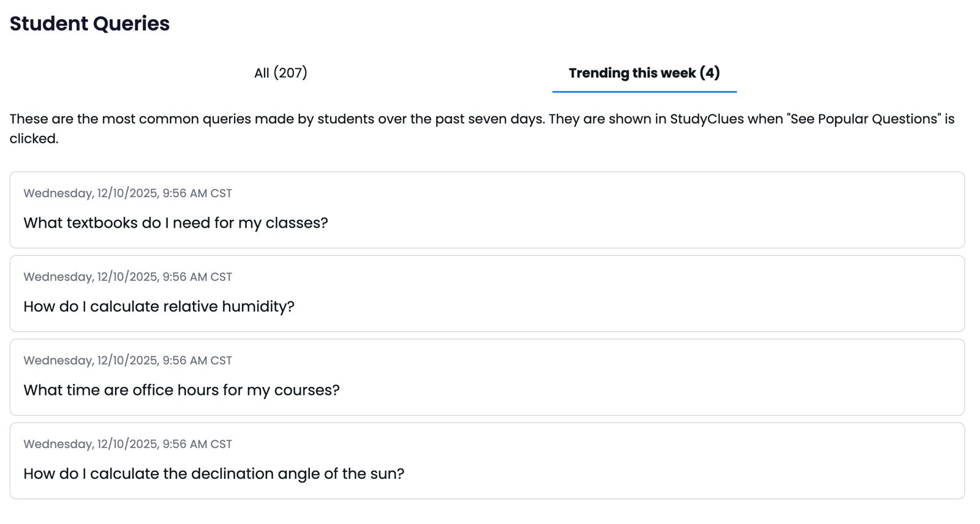
Task: Click the timestamp above the office hours question
Action: click(127, 361)
